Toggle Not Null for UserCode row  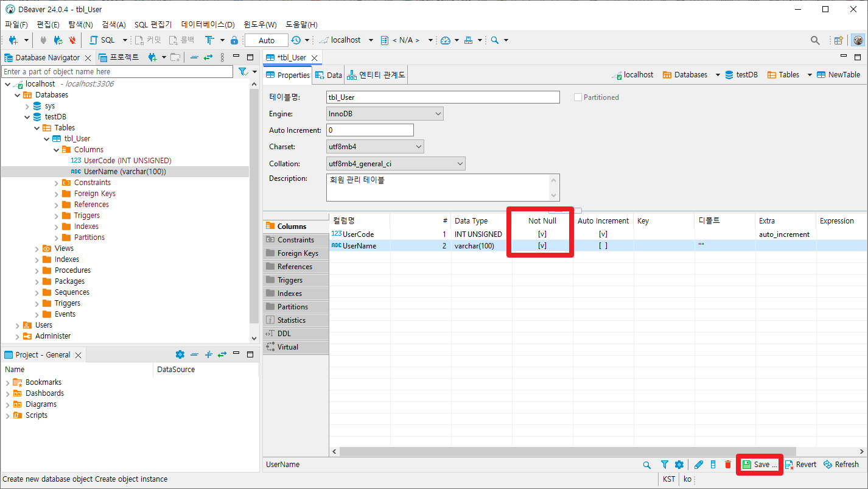(542, 234)
